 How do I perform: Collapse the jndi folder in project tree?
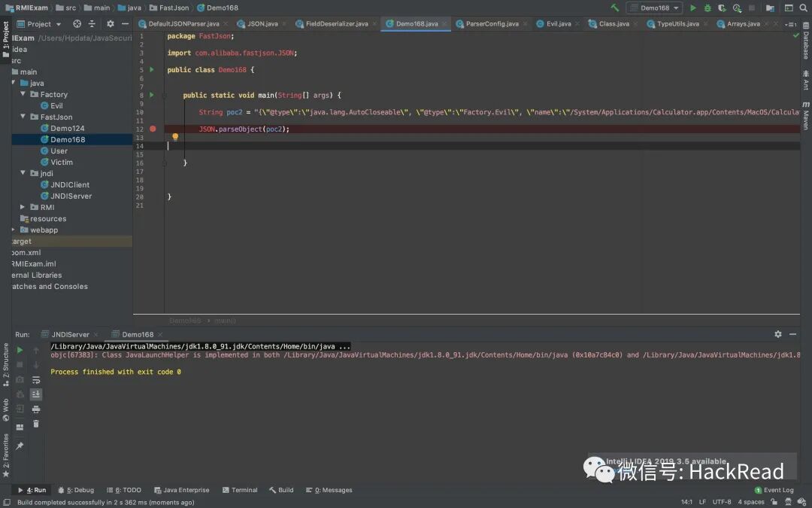click(x=23, y=172)
